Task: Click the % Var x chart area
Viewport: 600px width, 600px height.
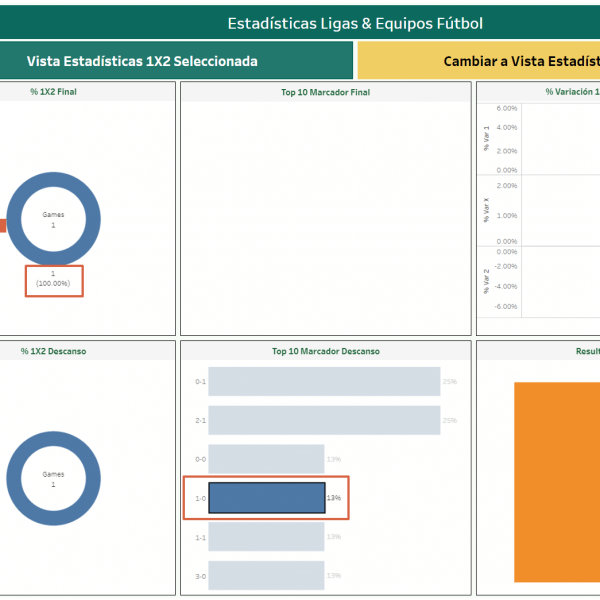Action: [x=558, y=210]
